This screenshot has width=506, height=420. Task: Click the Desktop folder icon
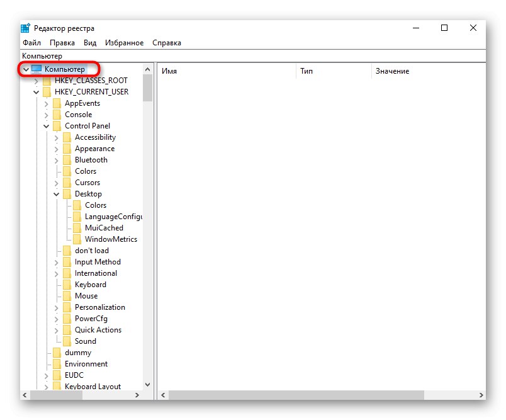[67, 194]
